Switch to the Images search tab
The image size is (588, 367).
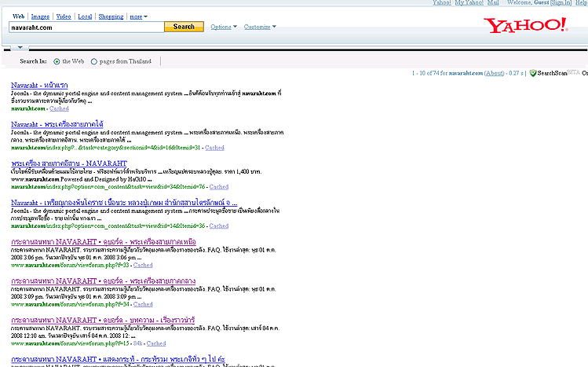point(40,17)
